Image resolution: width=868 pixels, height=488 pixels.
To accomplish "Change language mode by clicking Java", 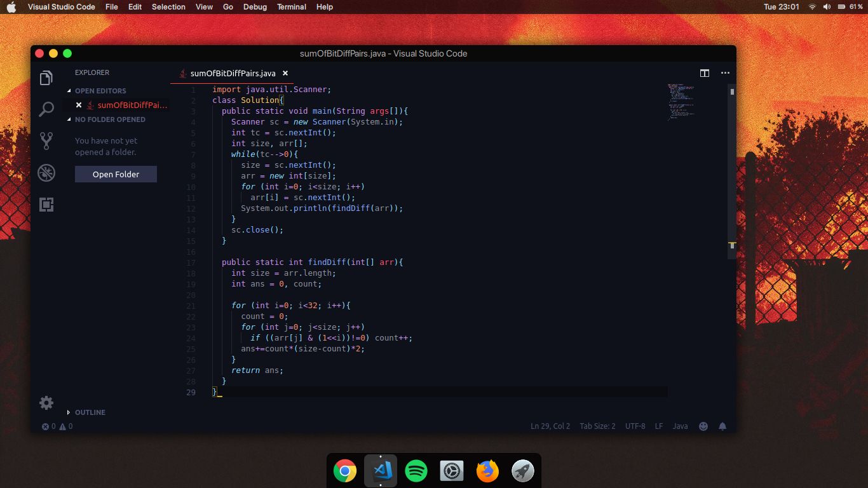I will point(680,426).
